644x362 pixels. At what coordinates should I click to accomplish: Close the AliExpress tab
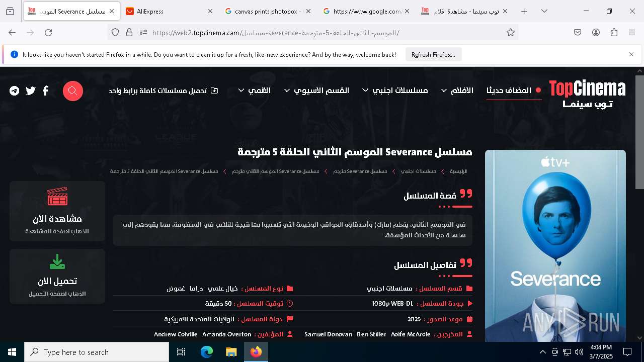pyautogui.click(x=210, y=11)
